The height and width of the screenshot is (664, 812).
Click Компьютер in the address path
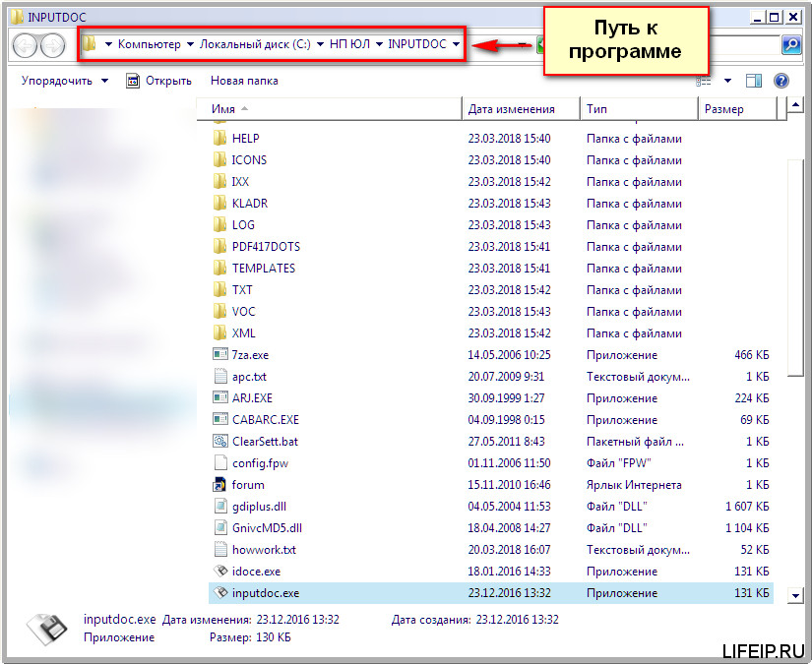(150, 44)
